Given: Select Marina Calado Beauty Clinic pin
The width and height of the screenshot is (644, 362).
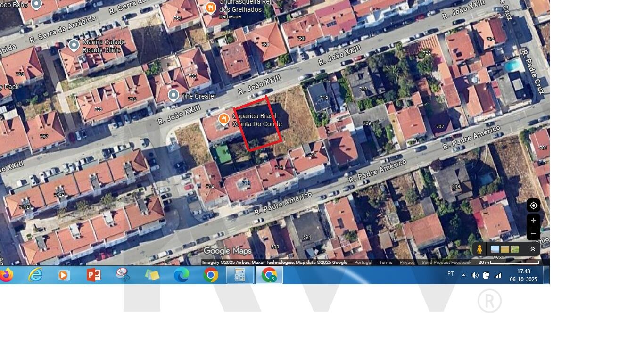Looking at the screenshot, I should point(74,45).
